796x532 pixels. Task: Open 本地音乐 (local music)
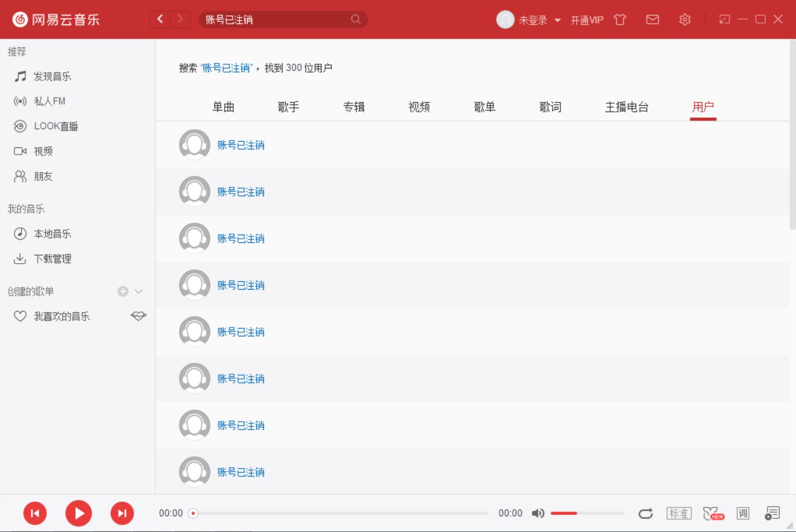52,234
